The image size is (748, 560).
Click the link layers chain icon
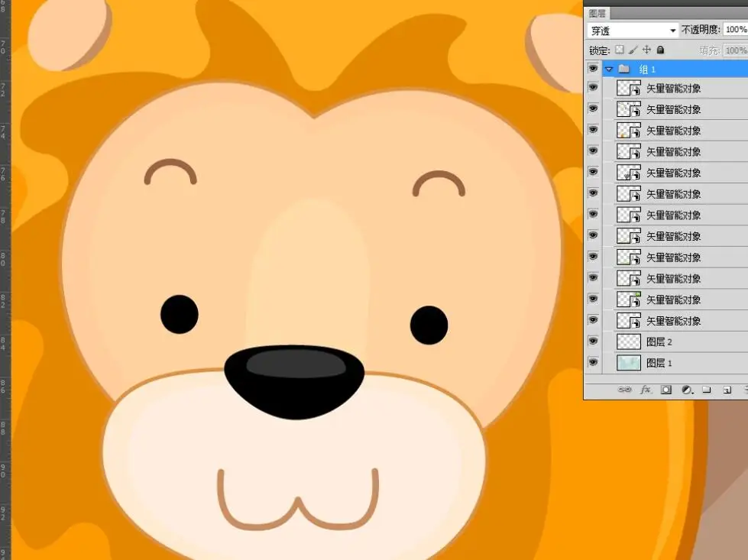tap(624, 390)
